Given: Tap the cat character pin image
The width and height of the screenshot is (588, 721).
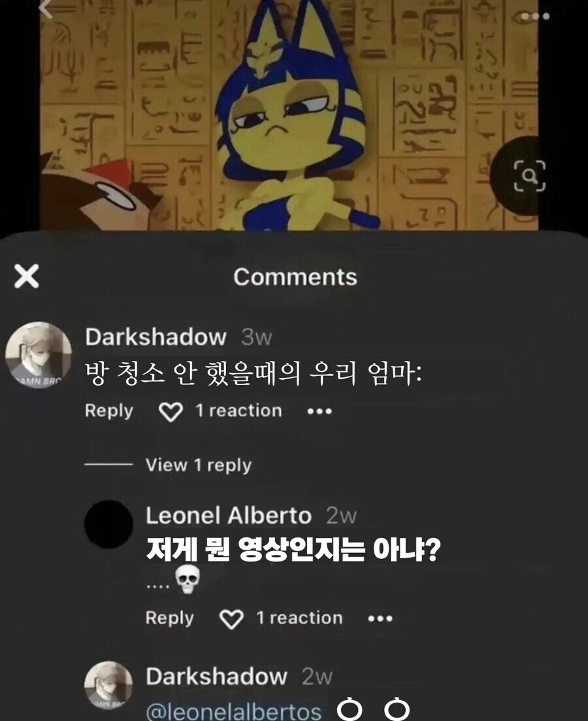Looking at the screenshot, I should pos(289,115).
